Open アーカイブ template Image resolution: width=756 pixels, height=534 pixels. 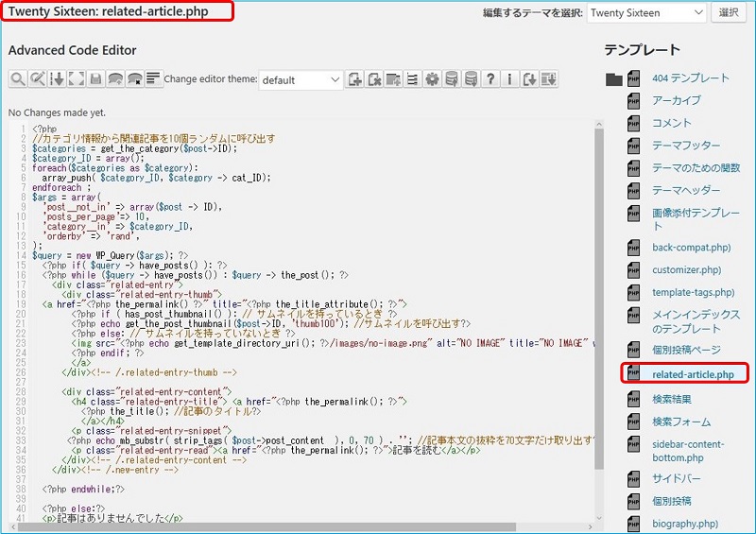point(677,100)
